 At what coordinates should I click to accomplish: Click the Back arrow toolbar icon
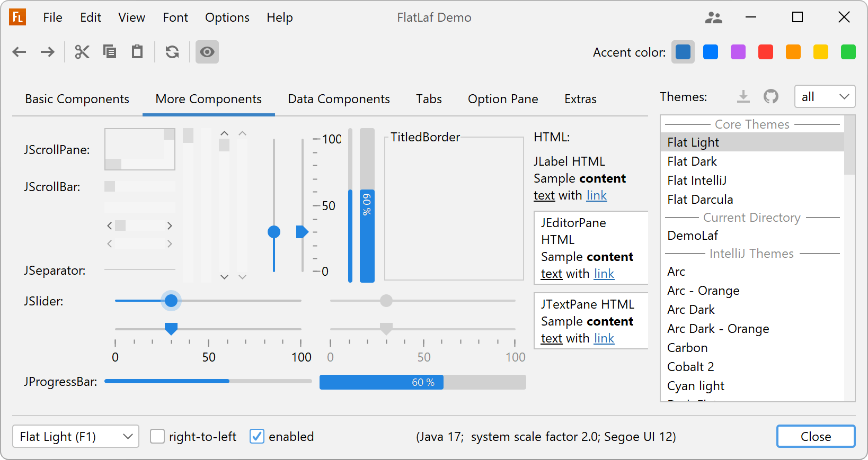pos(20,52)
